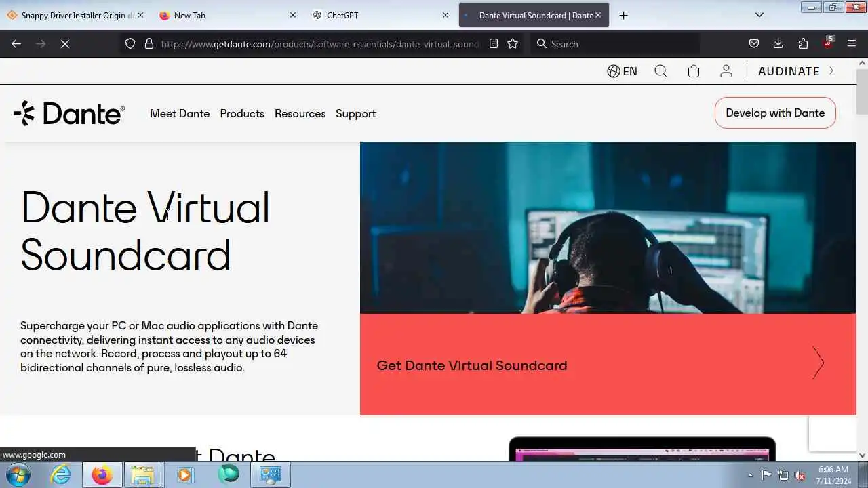Open the uBlock extension icon with badge
Image resolution: width=868 pixels, height=488 pixels.
[x=828, y=43]
